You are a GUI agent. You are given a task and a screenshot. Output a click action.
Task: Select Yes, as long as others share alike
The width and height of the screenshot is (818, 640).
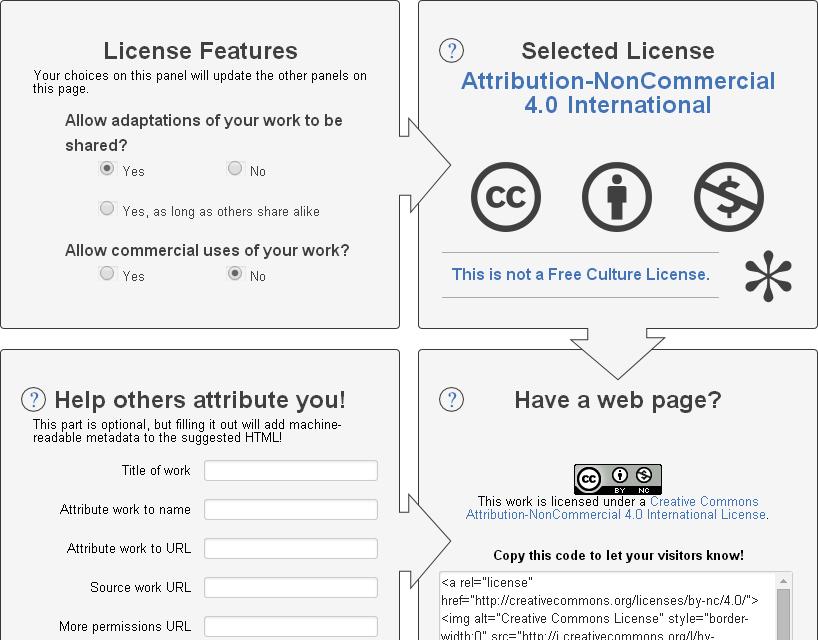click(x=107, y=209)
